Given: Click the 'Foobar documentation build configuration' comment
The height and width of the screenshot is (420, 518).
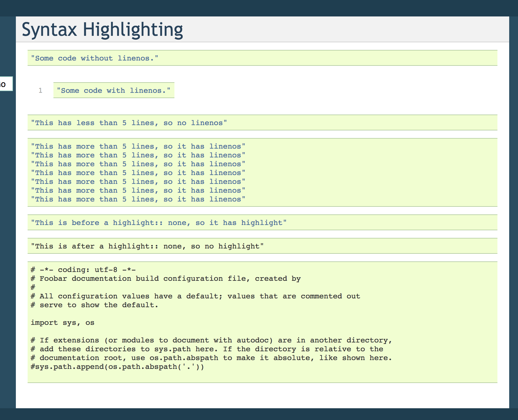Looking at the screenshot, I should click(x=165, y=278).
